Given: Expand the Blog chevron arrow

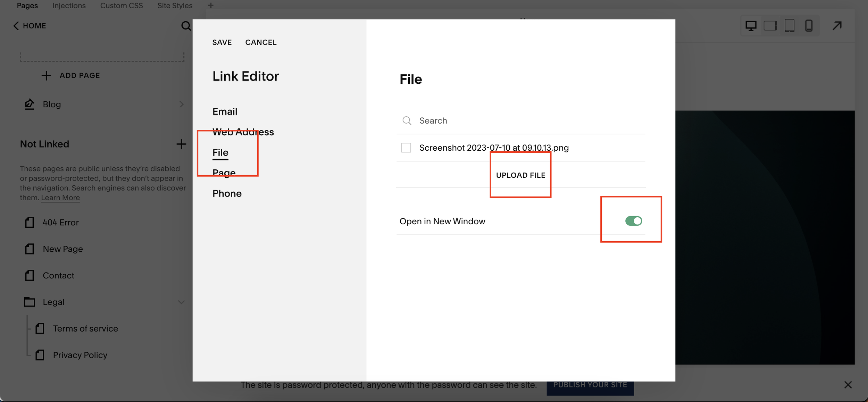Looking at the screenshot, I should click(x=181, y=104).
